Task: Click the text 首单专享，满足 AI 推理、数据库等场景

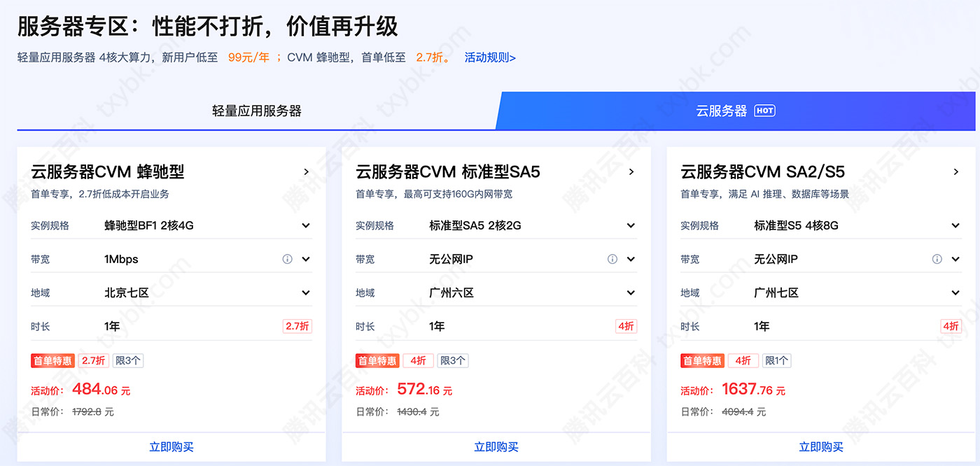Action: [x=765, y=194]
